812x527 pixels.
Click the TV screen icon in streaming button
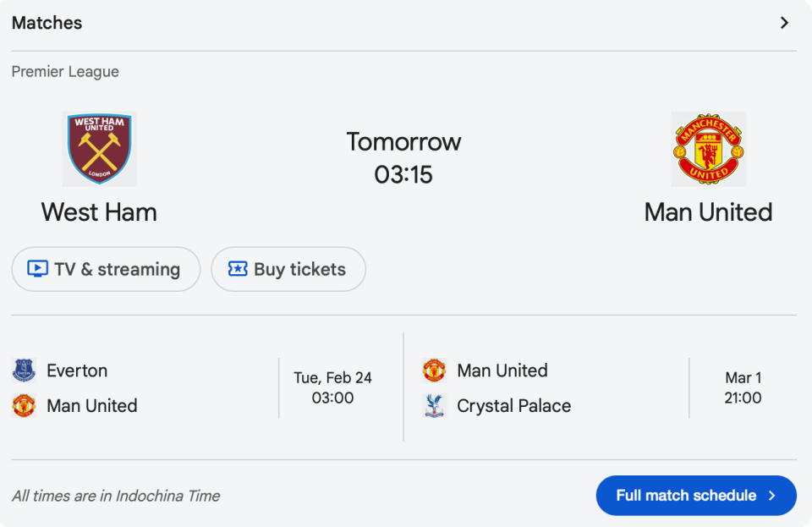(x=38, y=269)
